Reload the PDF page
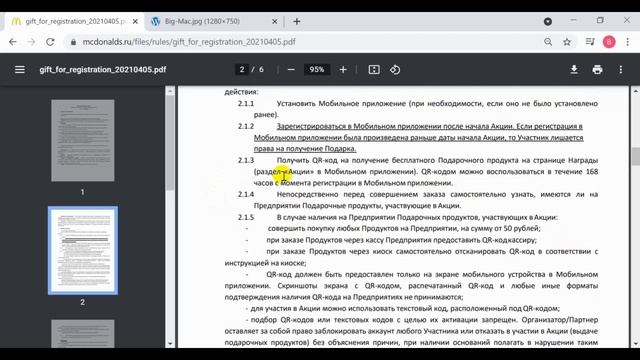The width and height of the screenshot is (640, 360). pos(50,42)
